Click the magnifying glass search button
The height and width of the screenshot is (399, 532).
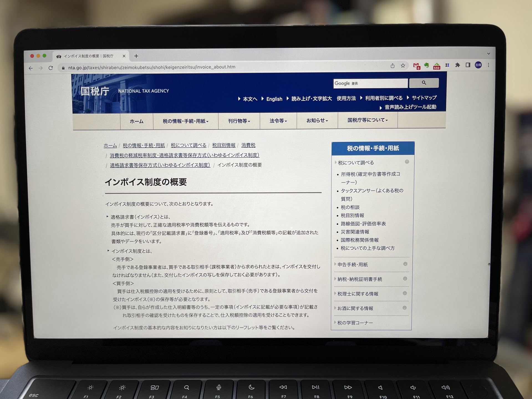click(x=424, y=83)
